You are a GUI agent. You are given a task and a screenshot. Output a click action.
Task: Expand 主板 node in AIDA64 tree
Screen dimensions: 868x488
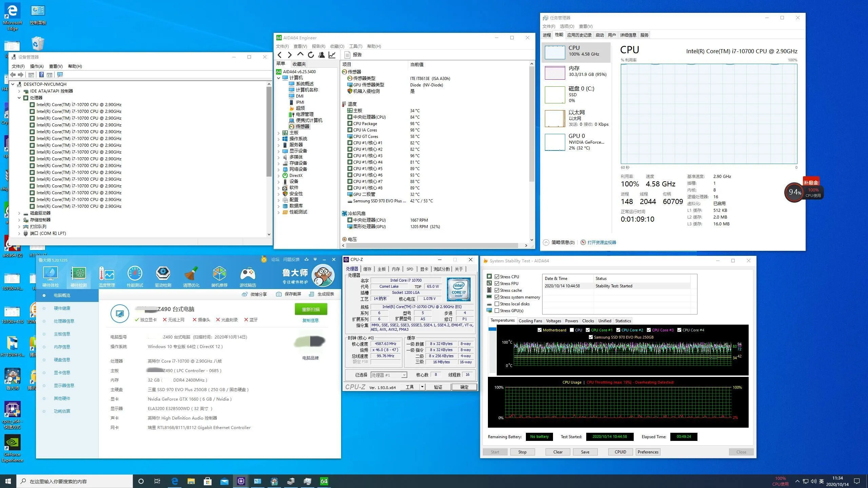tap(279, 133)
